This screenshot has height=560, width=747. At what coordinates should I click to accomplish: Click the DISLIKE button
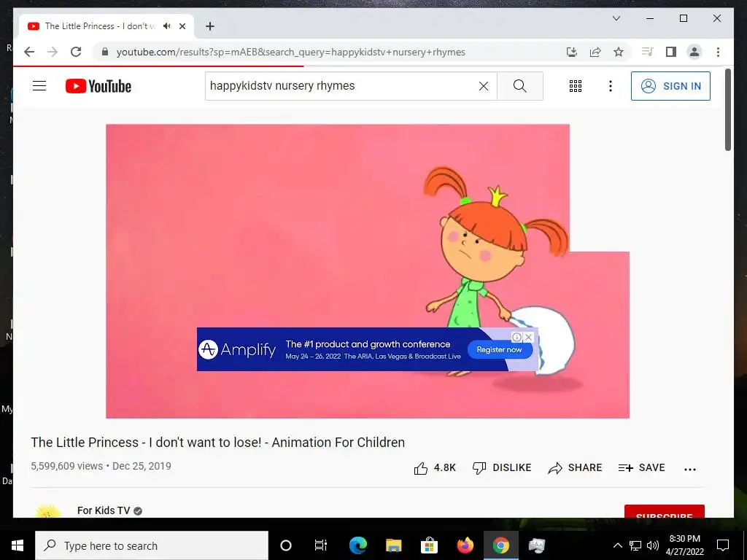[502, 468]
